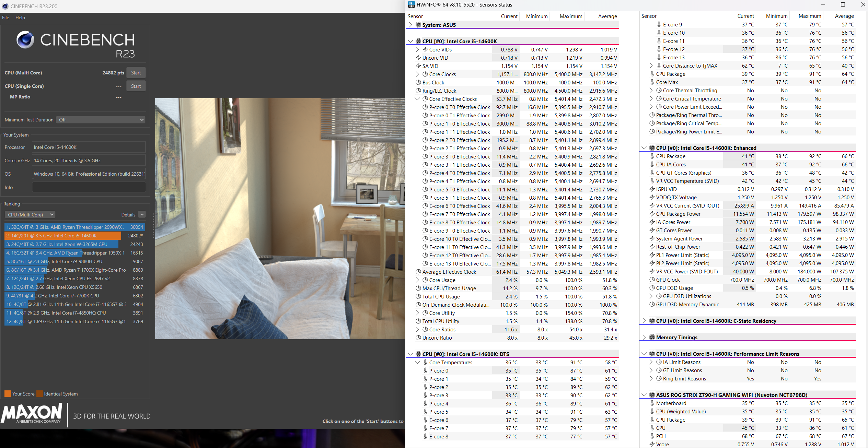Click the Bus Clock clock icon
The width and height of the screenshot is (868, 448).
[418, 82]
